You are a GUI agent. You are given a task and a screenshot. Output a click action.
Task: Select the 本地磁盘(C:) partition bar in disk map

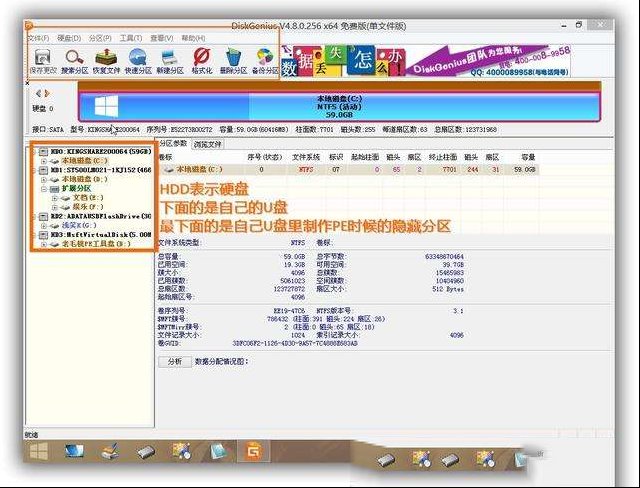click(339, 107)
